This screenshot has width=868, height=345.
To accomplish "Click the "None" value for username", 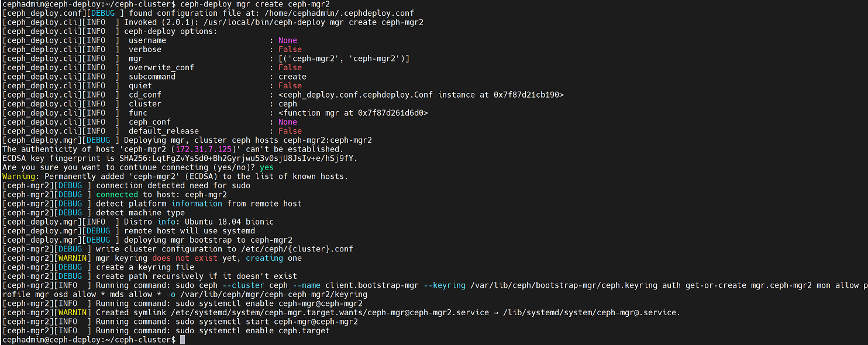I will (288, 40).
